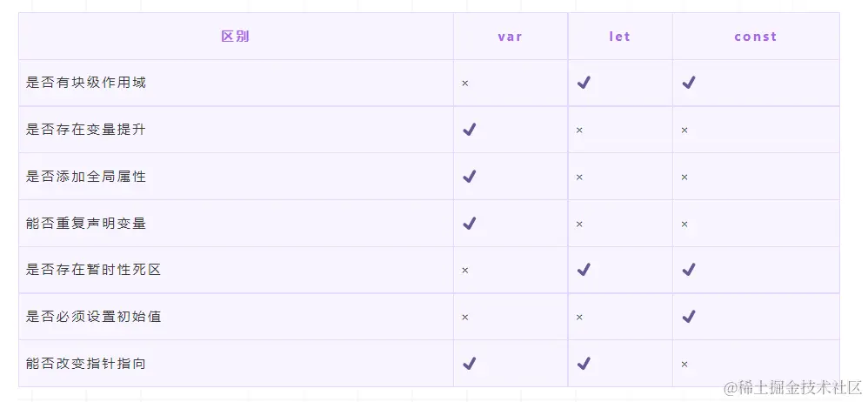Click the 区别 column header
The width and height of the screenshot is (868, 402).
pos(236,37)
